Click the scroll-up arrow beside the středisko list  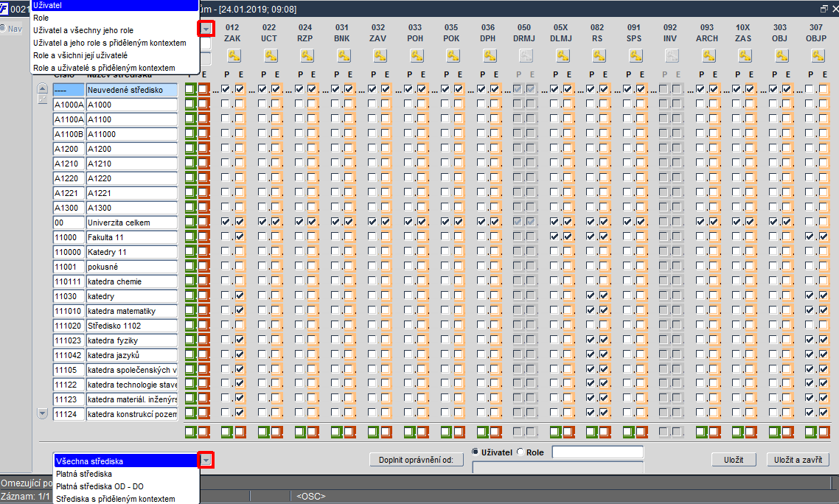pyautogui.click(x=43, y=88)
